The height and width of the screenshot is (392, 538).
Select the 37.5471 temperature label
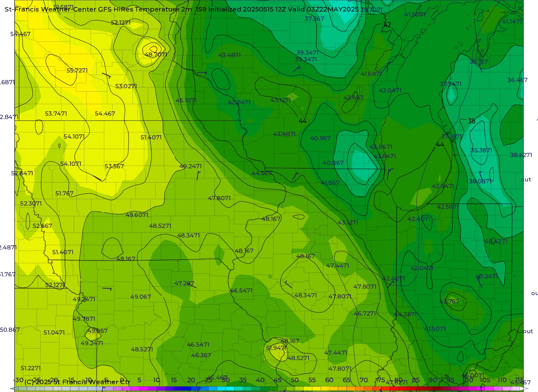coord(451,84)
